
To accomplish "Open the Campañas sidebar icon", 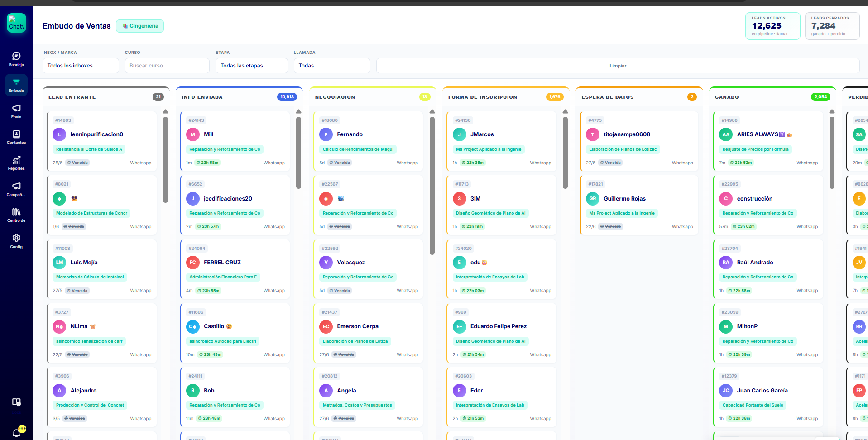I will coord(16,189).
